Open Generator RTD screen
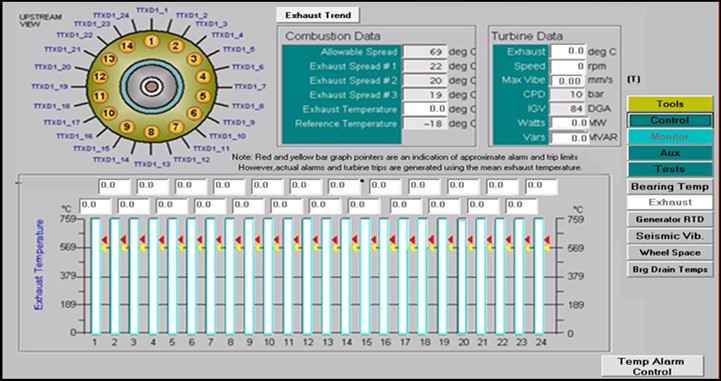The image size is (721, 381). click(670, 219)
